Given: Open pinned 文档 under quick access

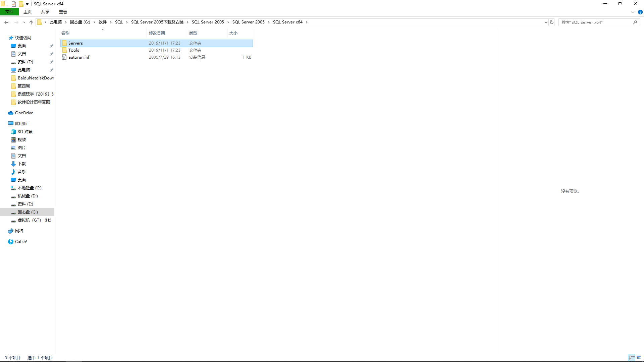Looking at the screenshot, I should (22, 54).
